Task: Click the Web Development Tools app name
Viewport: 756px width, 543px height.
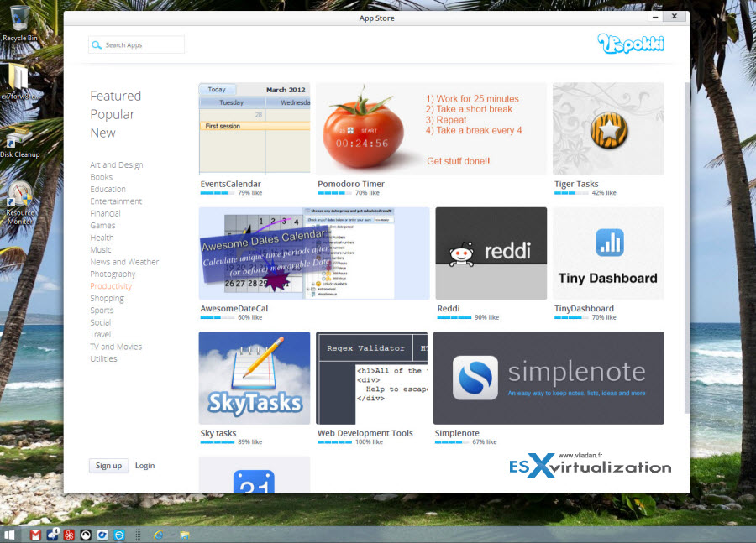Action: coord(365,433)
